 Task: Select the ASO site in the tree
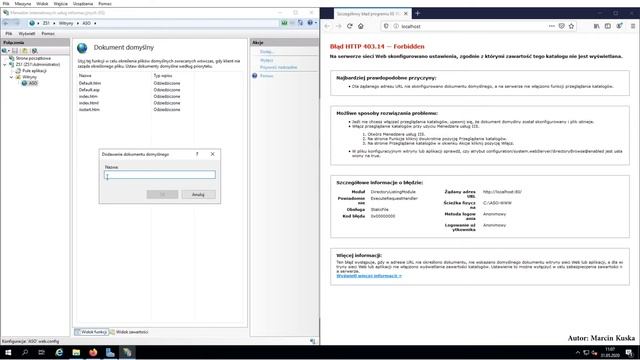pos(33,83)
